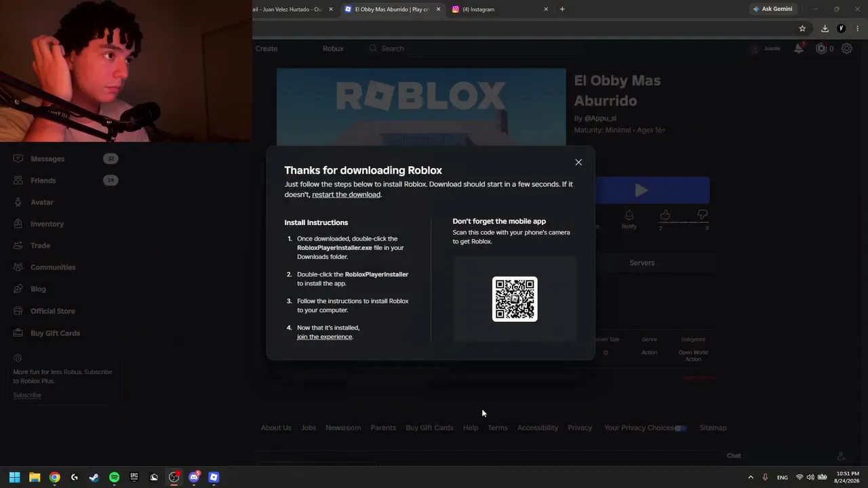Open the Jobs footer link
The height and width of the screenshot is (488, 868).
[309, 428]
